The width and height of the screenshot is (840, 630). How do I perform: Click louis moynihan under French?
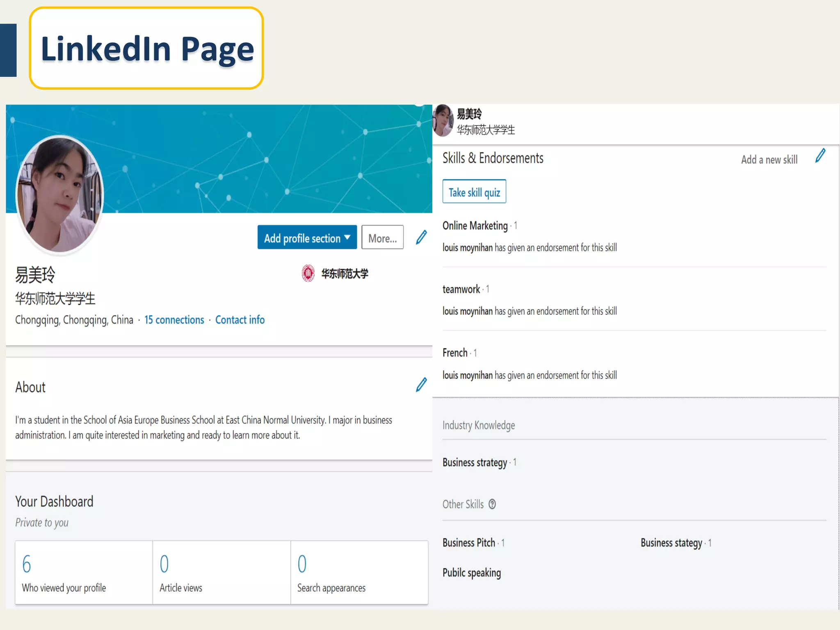467,375
